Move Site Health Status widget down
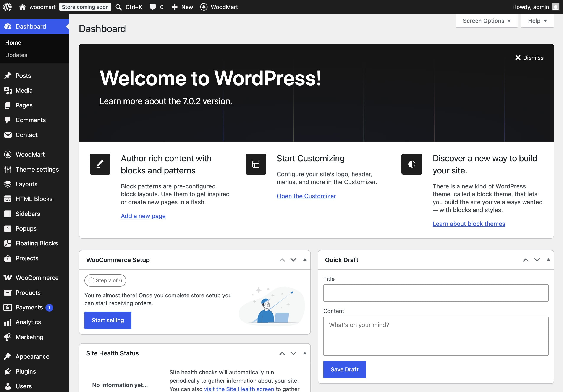This screenshot has width=563, height=392. click(293, 353)
